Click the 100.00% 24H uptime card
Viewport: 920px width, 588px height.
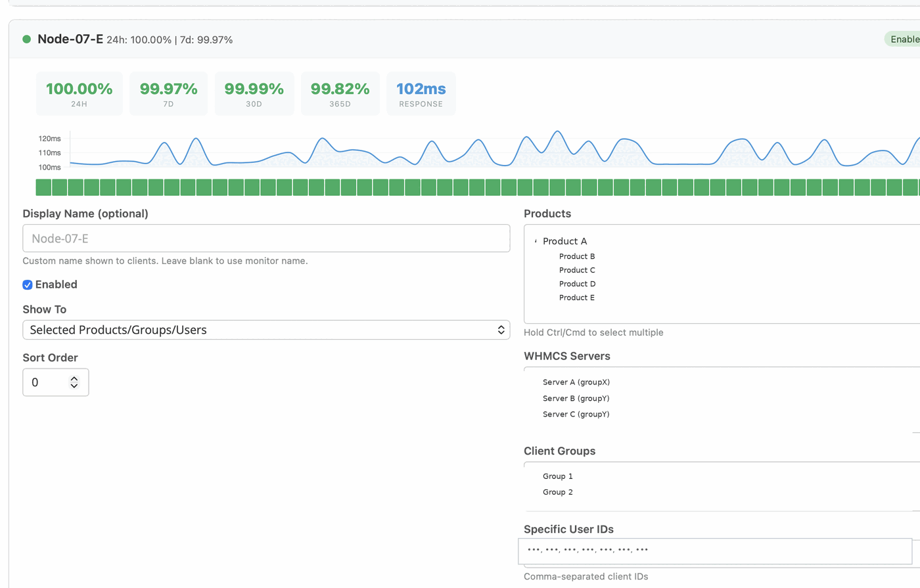pos(80,94)
